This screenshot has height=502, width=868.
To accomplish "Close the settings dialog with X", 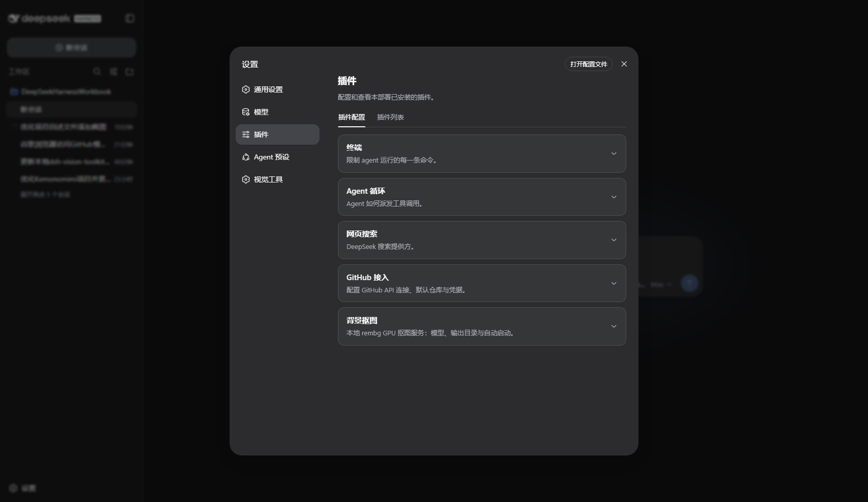I will click(x=624, y=64).
